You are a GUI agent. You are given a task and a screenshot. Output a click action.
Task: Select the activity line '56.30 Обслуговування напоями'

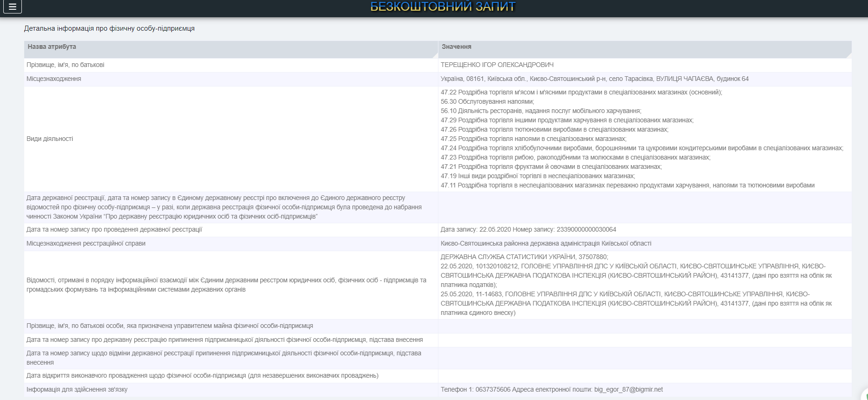(487, 102)
